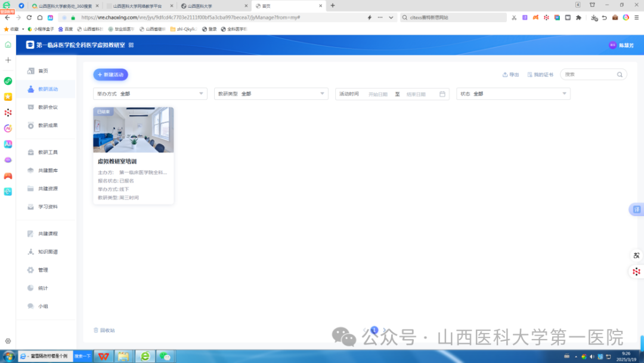Open WPS Office from the taskbar
Screen dimensions: 644x363
[x=103, y=356]
